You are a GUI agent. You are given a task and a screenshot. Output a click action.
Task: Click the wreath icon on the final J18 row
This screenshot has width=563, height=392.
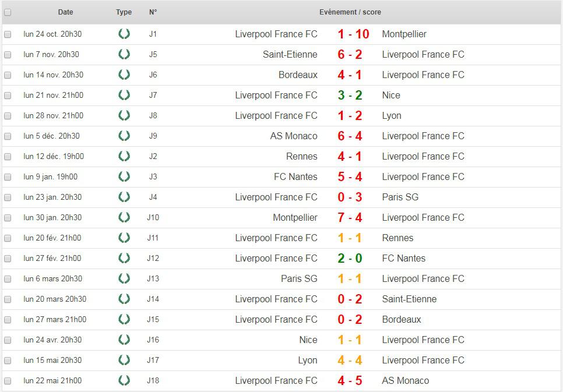coord(124,380)
